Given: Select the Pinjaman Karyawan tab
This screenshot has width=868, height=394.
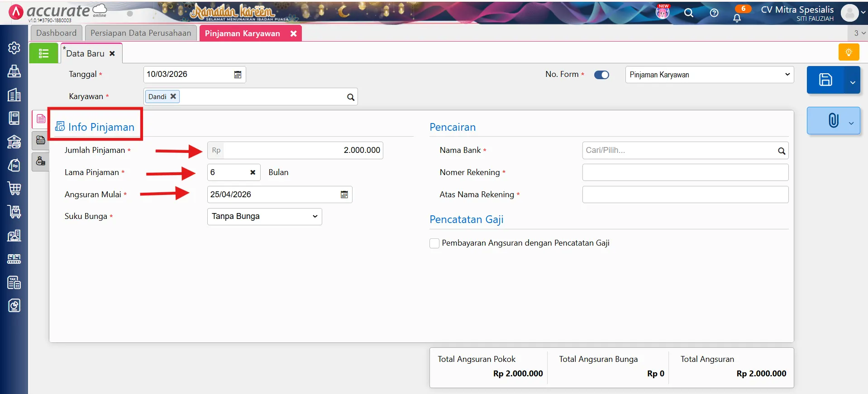Looking at the screenshot, I should [x=242, y=33].
